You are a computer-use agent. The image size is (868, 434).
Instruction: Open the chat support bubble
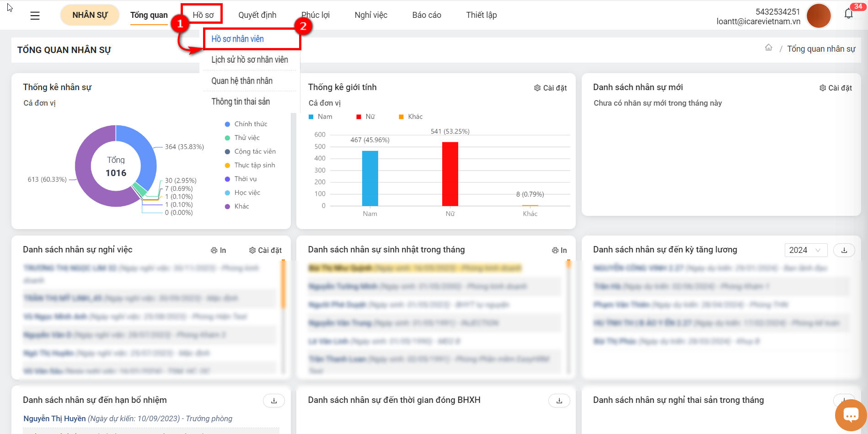coord(851,415)
